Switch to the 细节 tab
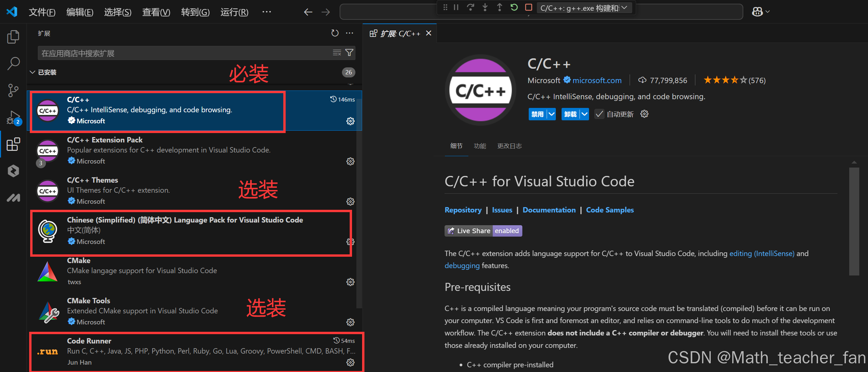 click(456, 146)
